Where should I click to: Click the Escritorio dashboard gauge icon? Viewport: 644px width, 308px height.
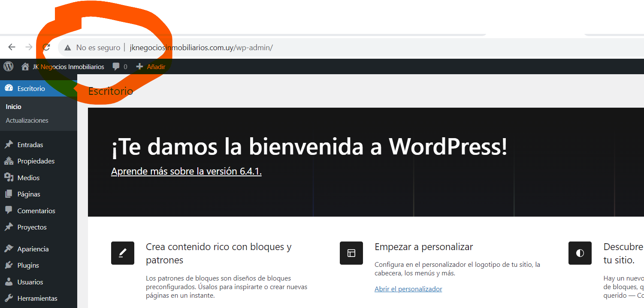pyautogui.click(x=9, y=88)
